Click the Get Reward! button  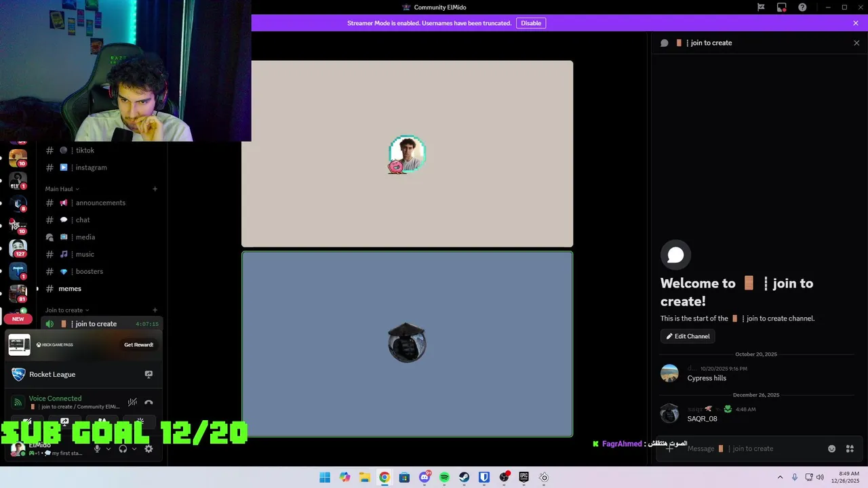pos(138,345)
